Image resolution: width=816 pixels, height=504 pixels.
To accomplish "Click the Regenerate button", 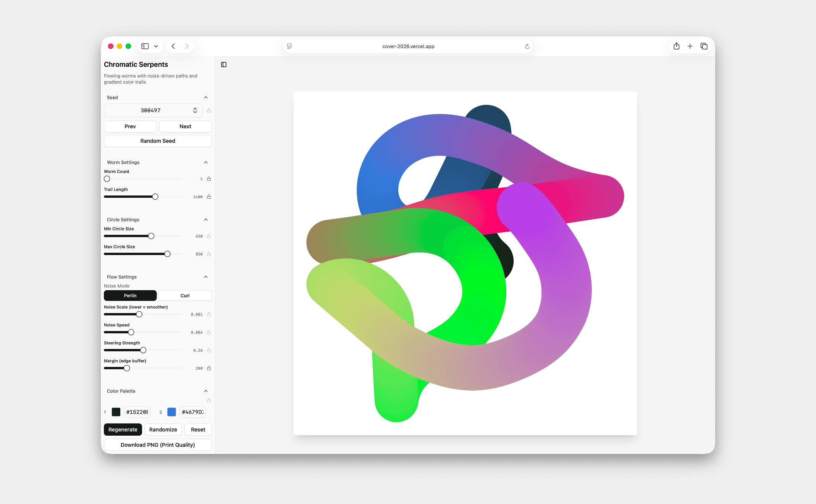I will pyautogui.click(x=123, y=430).
